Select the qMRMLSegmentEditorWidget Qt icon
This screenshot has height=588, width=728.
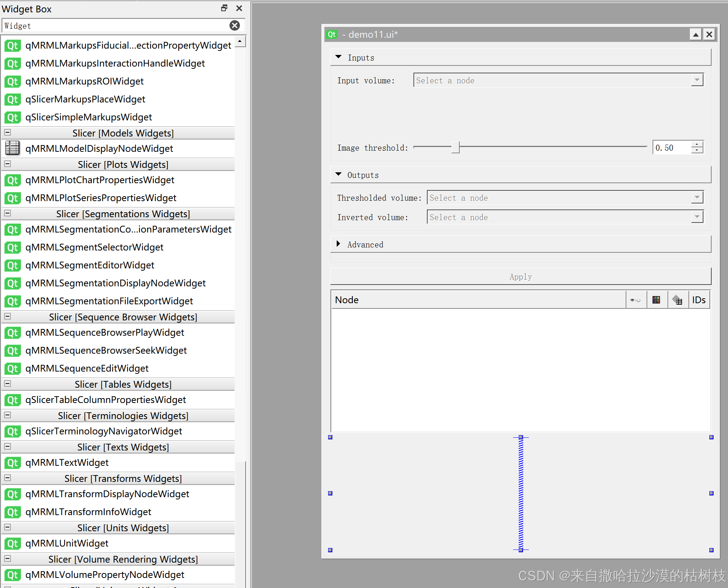[x=12, y=265]
